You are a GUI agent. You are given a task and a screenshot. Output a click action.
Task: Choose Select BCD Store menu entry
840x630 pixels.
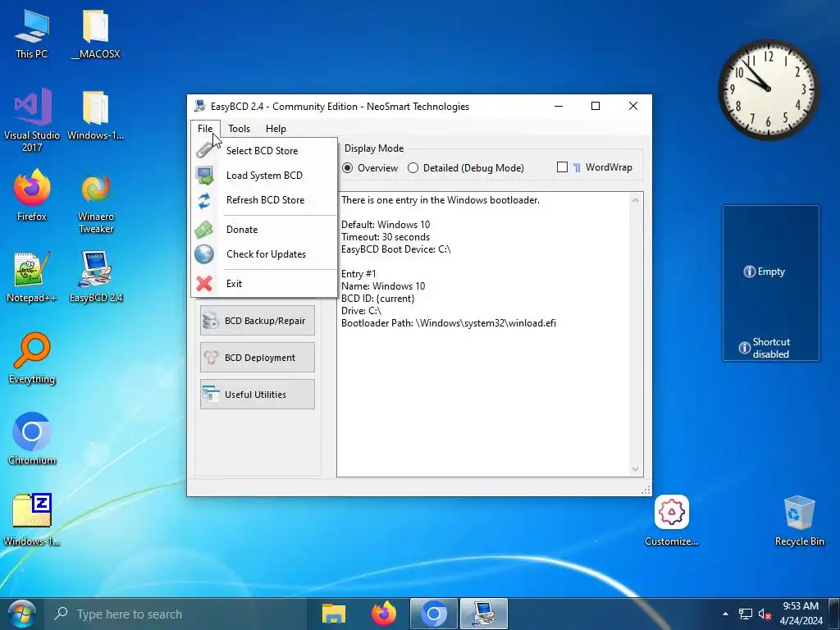pyautogui.click(x=264, y=151)
